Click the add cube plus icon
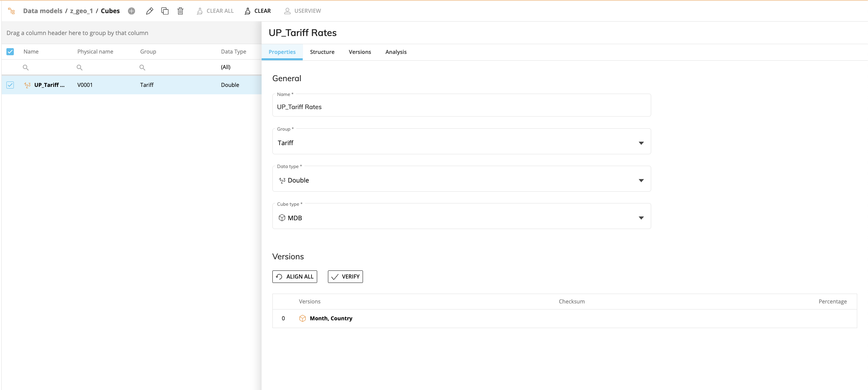868x390 pixels. (131, 11)
